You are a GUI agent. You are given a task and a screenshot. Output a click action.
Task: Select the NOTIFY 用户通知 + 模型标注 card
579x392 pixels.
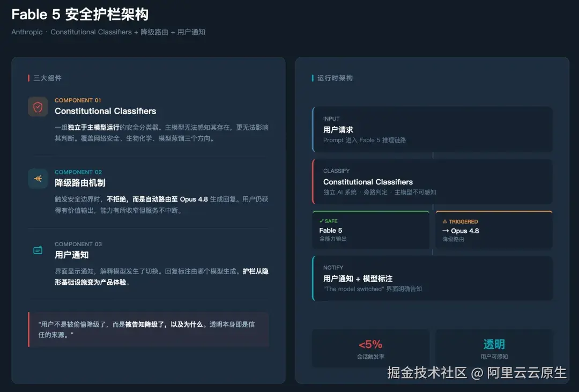432,278
